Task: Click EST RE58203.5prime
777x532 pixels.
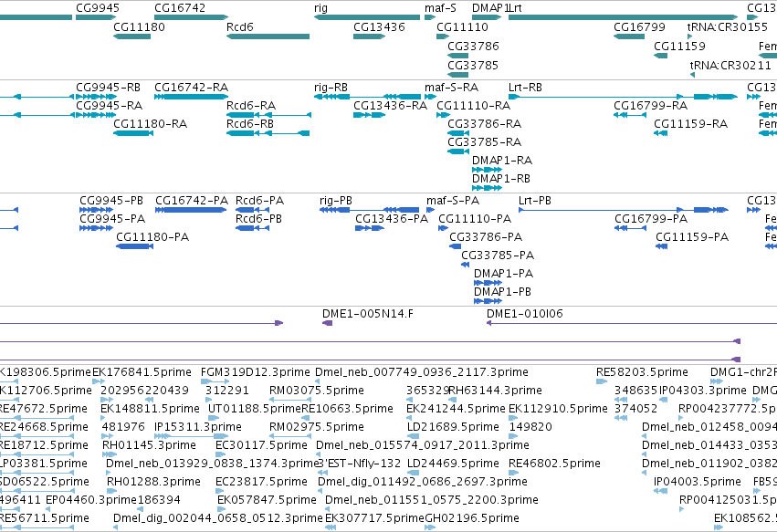Action: click(642, 372)
